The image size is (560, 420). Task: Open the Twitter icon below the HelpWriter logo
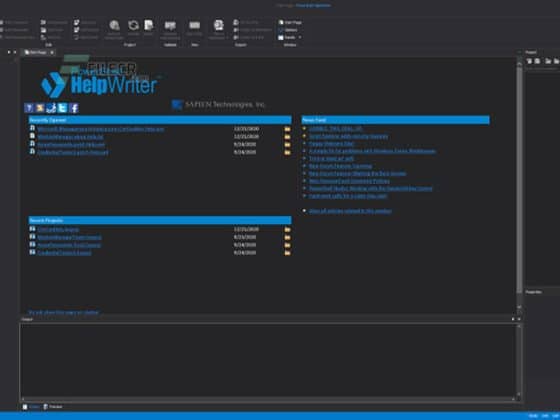(62, 108)
